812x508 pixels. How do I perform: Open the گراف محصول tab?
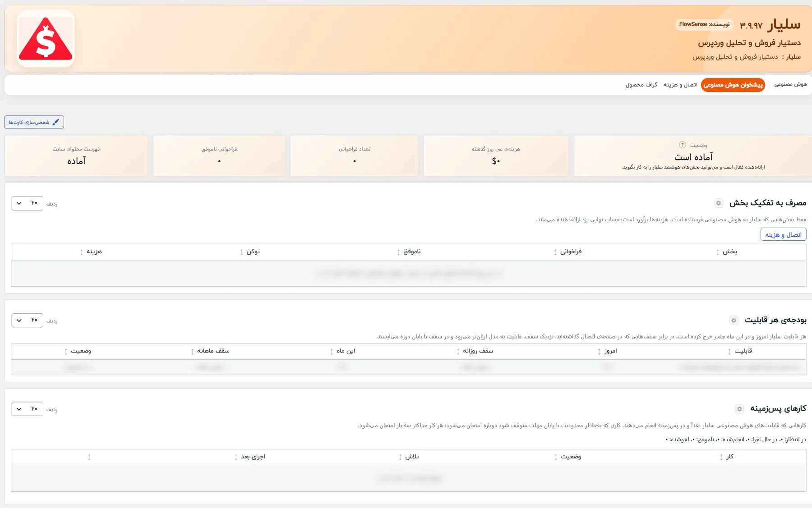tap(641, 85)
